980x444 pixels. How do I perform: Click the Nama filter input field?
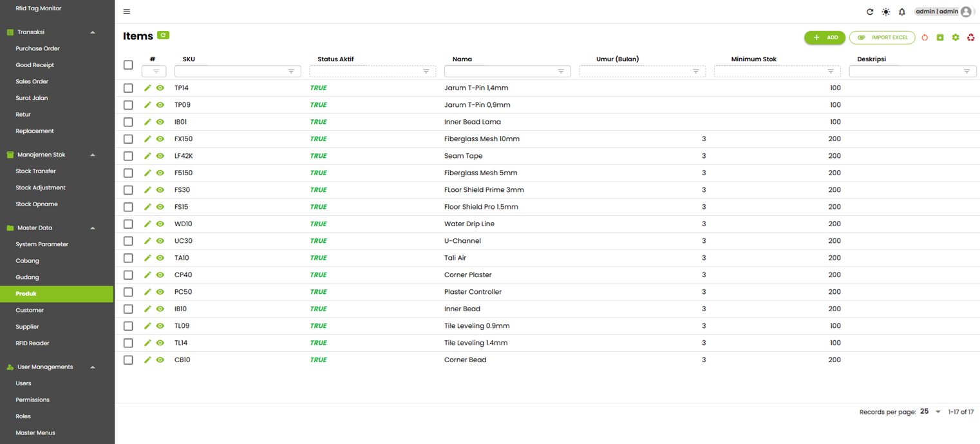[x=507, y=72]
